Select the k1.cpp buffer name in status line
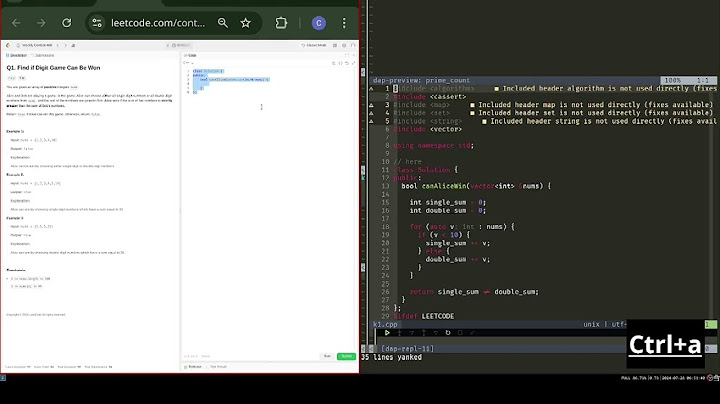Viewport: 720px width, 404px height. pos(385,325)
